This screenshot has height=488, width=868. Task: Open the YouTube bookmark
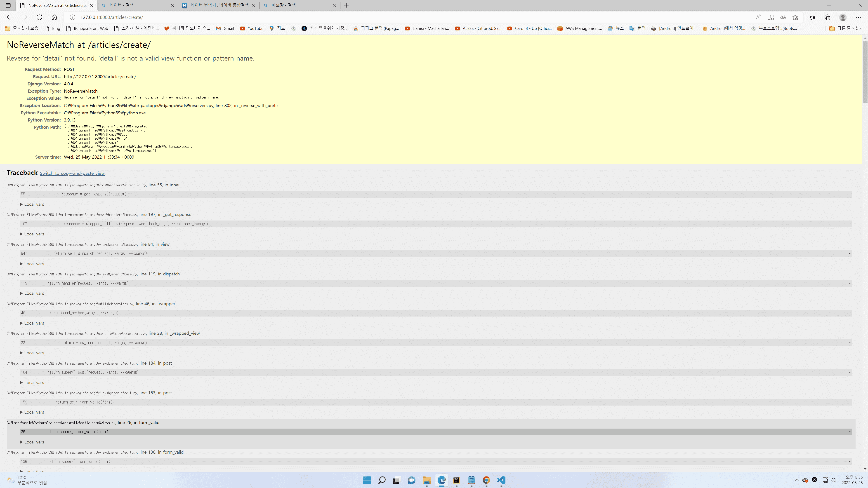pos(251,28)
